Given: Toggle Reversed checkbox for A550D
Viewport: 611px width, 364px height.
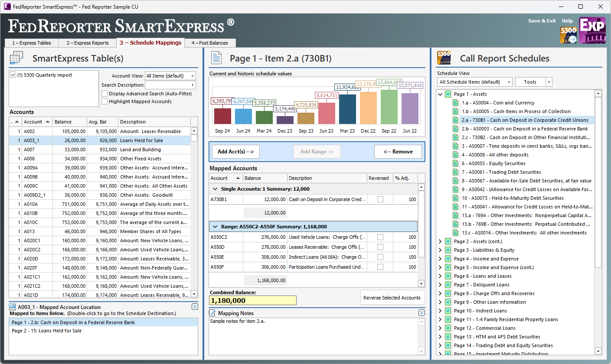Looking at the screenshot, I should (380, 247).
